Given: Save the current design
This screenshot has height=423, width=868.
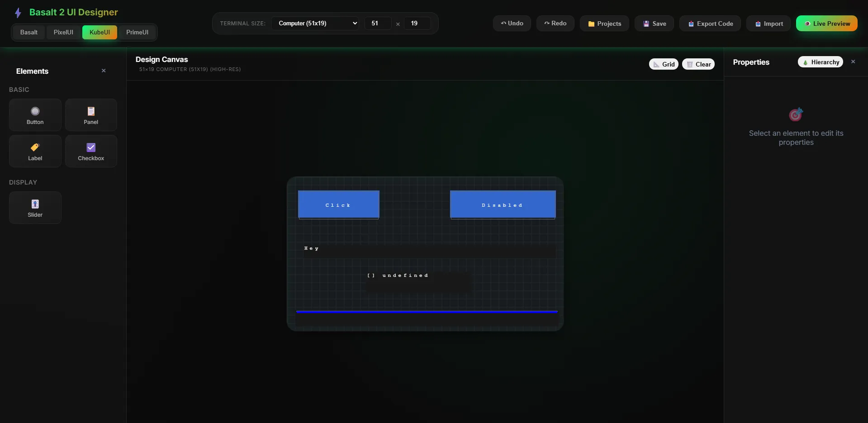Looking at the screenshot, I should [654, 24].
